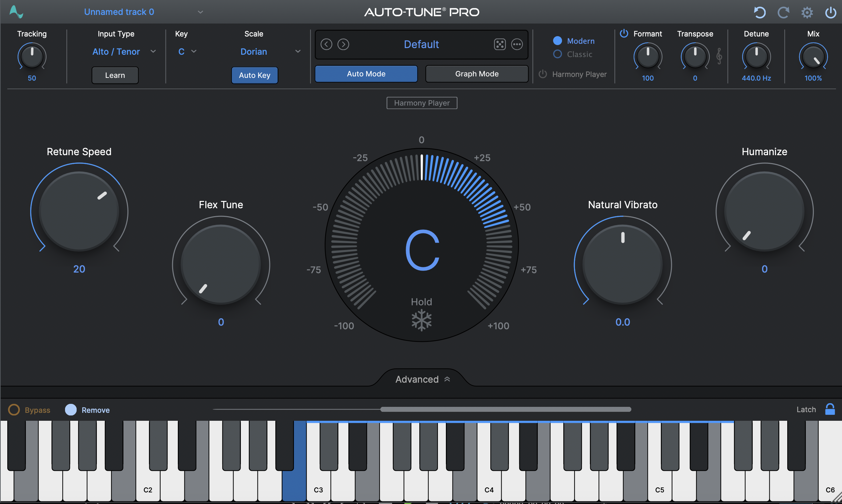Click the plugin power icon
The height and width of the screenshot is (504, 842).
point(830,13)
